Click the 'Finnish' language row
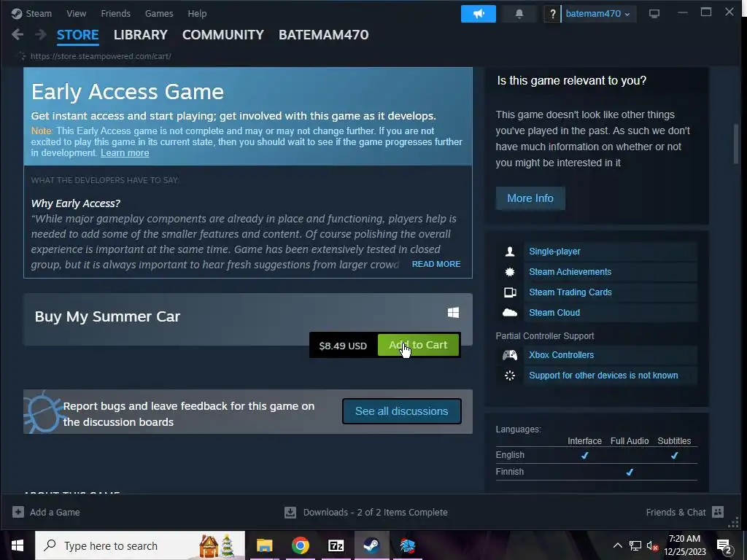 click(596, 472)
